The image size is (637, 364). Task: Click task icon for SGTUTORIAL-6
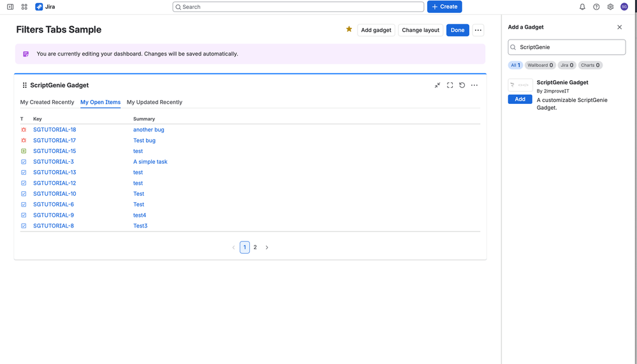coord(24,205)
